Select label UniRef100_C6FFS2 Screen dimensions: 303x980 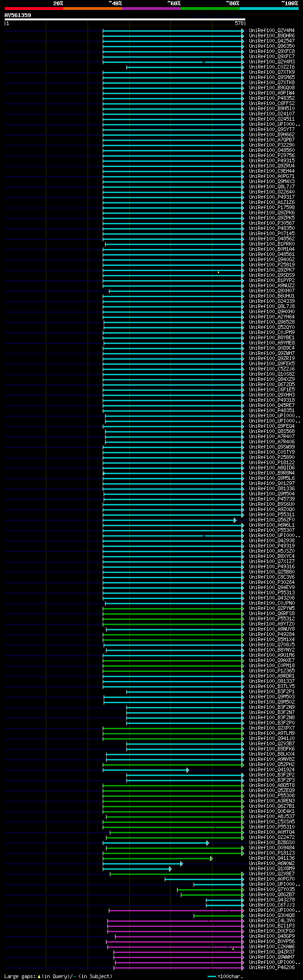pos(272,104)
